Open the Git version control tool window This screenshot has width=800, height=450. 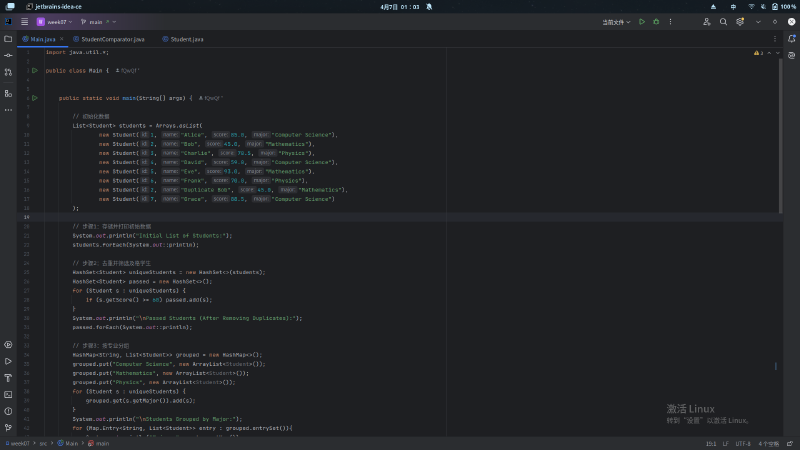pyautogui.click(x=8, y=428)
